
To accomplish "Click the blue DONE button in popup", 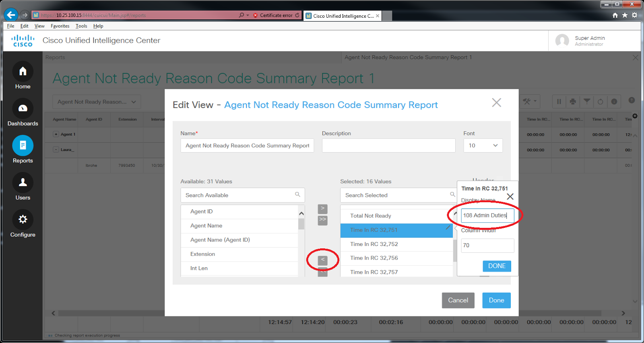I will (497, 266).
